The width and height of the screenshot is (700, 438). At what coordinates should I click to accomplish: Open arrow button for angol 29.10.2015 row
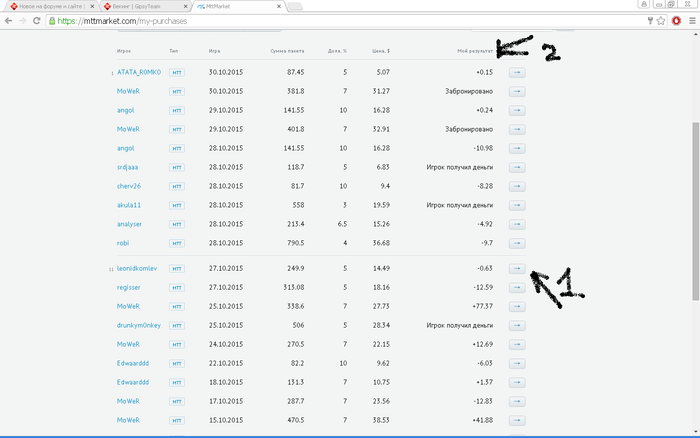[x=517, y=110]
